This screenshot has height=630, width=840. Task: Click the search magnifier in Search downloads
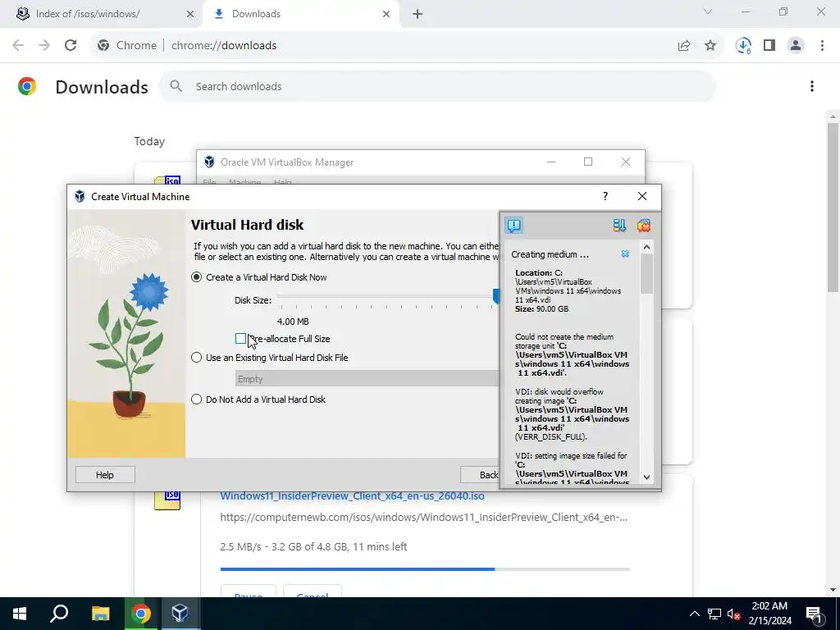point(176,86)
